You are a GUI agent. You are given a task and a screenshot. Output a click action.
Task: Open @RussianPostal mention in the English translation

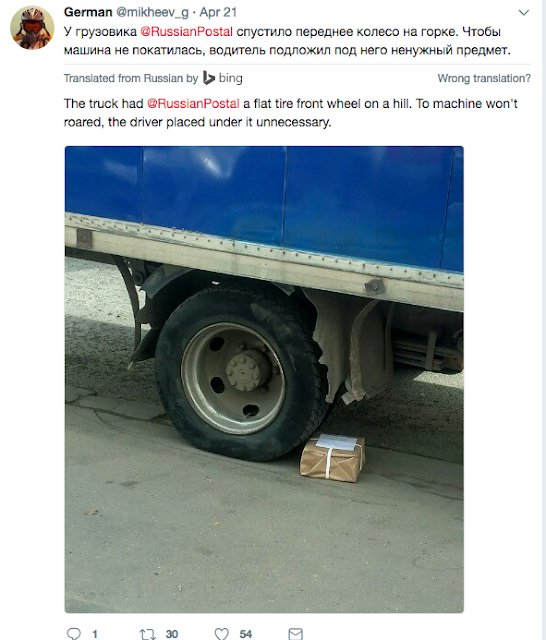click(x=193, y=103)
